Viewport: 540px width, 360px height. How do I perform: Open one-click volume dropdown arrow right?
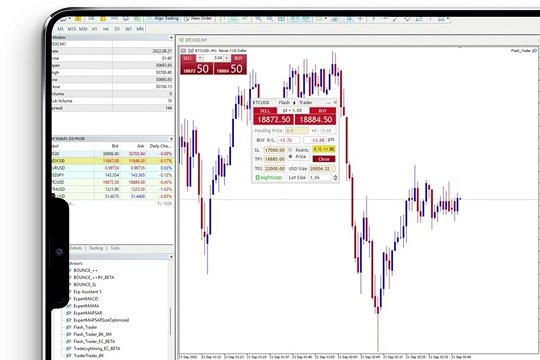point(227,58)
